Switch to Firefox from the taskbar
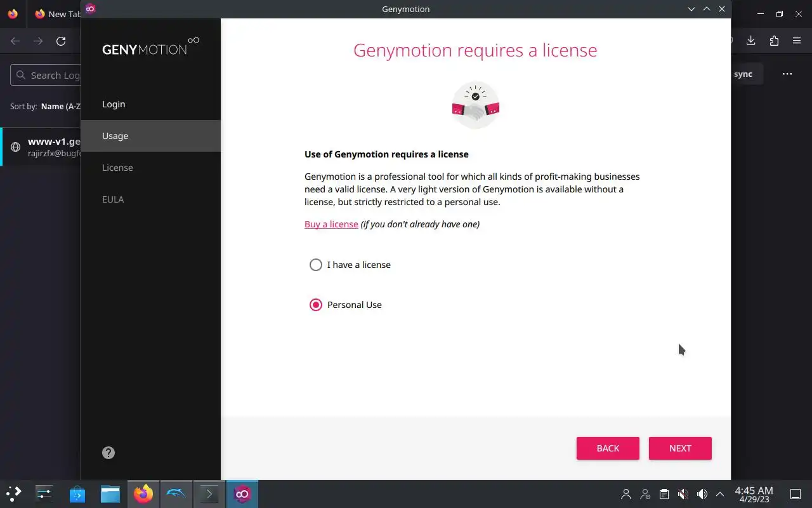Image resolution: width=812 pixels, height=508 pixels. (143, 493)
